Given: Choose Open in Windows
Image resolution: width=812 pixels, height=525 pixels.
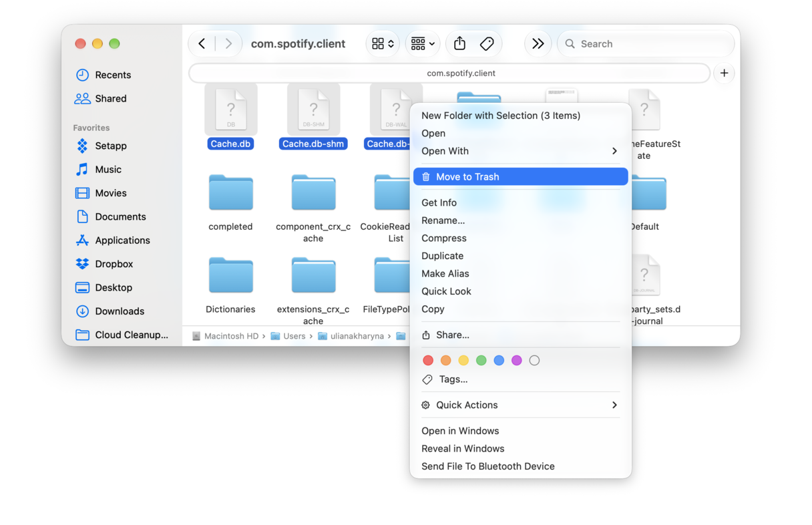Looking at the screenshot, I should (521, 431).
